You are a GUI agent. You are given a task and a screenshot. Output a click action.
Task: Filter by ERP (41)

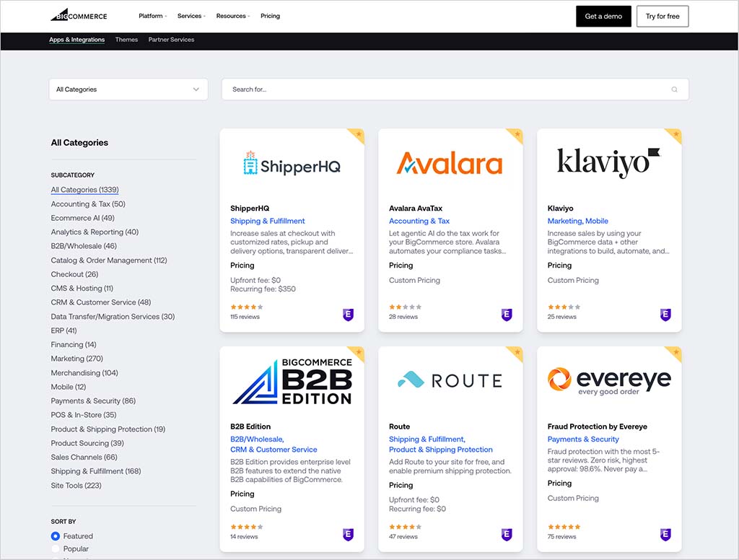coord(64,331)
